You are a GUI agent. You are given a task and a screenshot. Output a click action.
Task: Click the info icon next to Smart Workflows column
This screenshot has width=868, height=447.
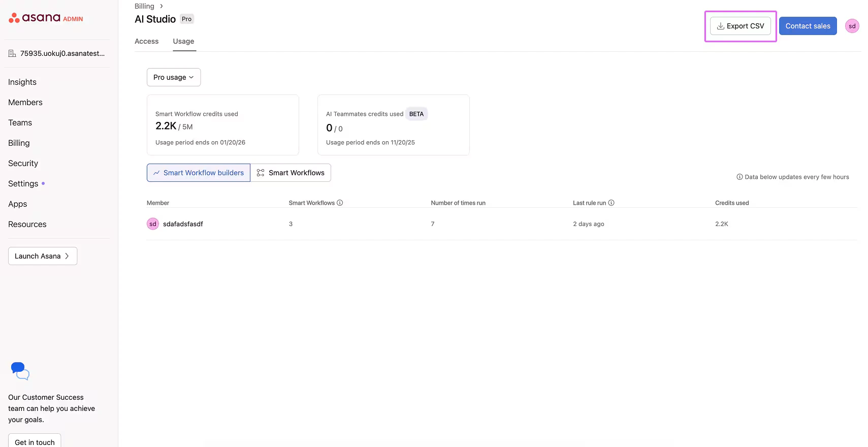(340, 203)
